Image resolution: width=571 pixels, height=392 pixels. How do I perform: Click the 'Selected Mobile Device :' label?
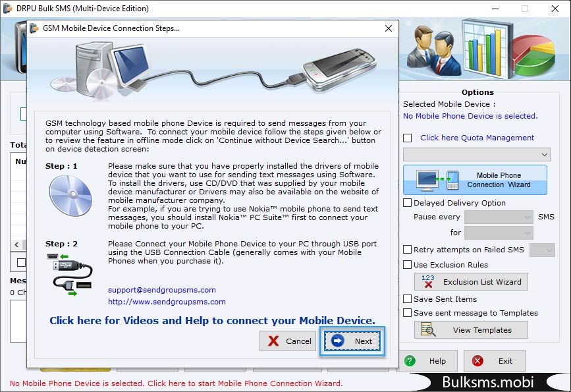[449, 104]
